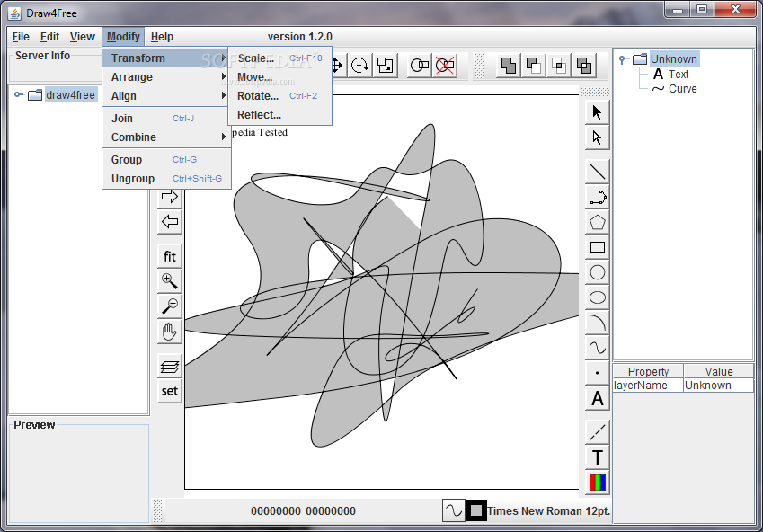
Task: Choose Rotate... in Transform submenu
Action: click(279, 96)
